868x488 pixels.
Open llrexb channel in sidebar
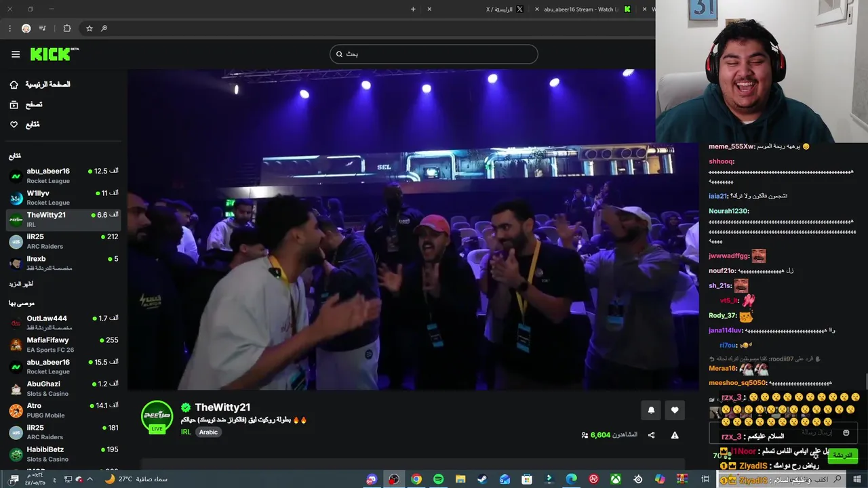[x=63, y=263]
